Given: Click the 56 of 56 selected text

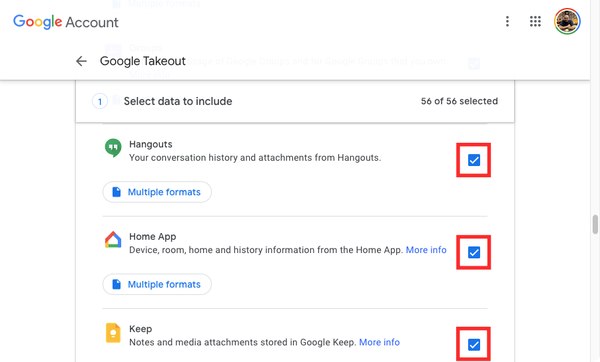Looking at the screenshot, I should tap(459, 101).
